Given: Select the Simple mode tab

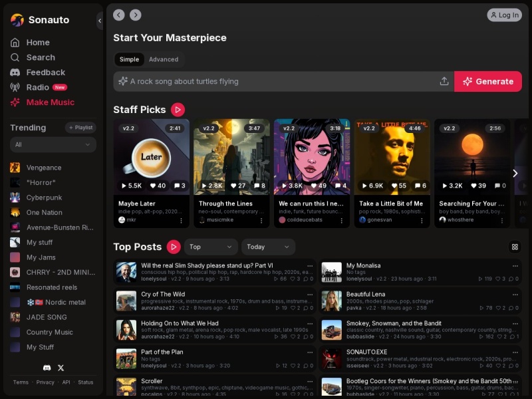Looking at the screenshot, I should click(x=129, y=59).
